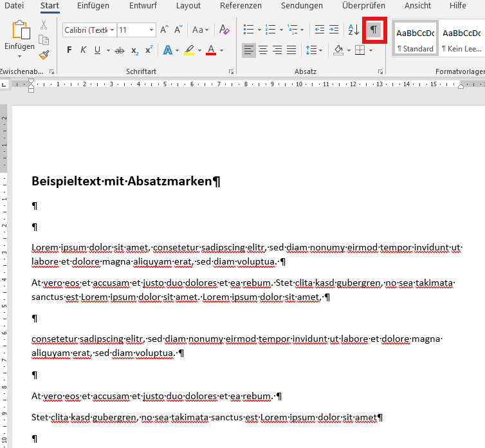The image size is (485, 448).
Task: Apply the red font color swatch
Action: tap(210, 50)
